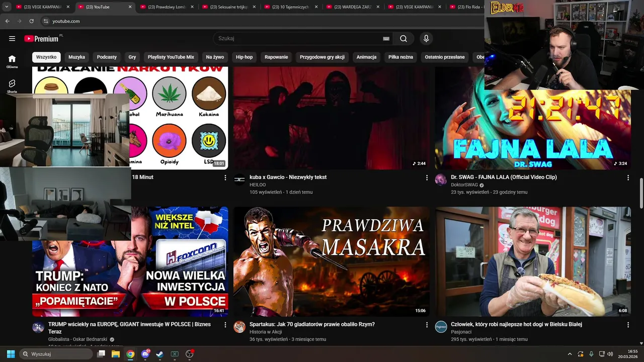This screenshot has width=644, height=362.
Task: Open Pasjonaci channel avatar
Action: click(441, 327)
